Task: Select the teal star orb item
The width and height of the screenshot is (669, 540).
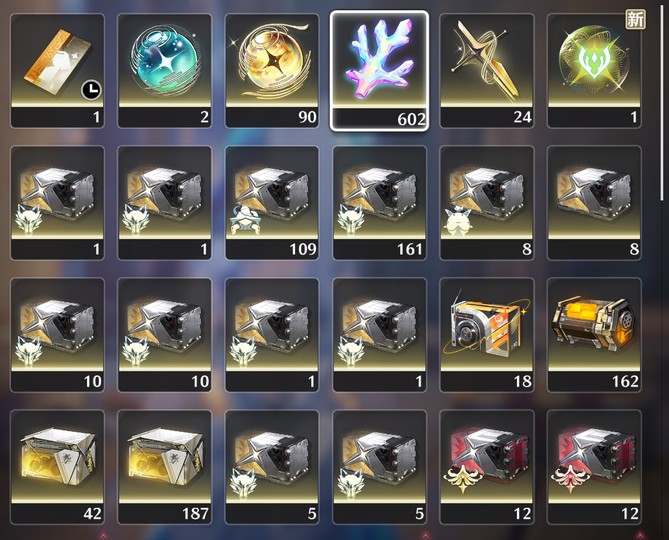Action: click(x=165, y=70)
